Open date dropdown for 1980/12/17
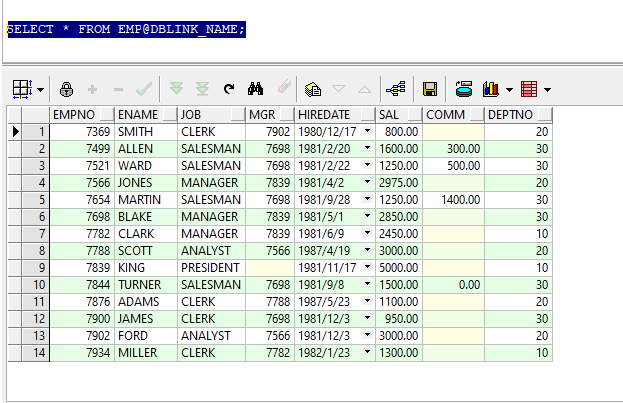Image resolution: width=623 pixels, height=403 pixels. 368,131
